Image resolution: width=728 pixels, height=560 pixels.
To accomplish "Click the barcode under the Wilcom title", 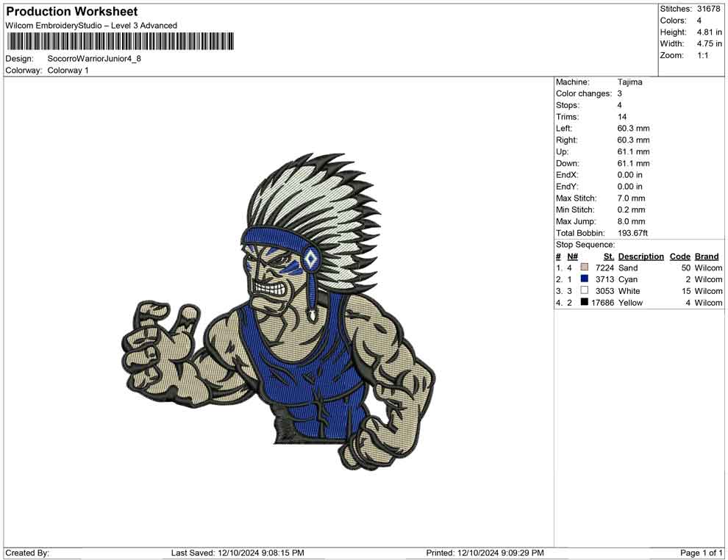I will click(x=121, y=42).
